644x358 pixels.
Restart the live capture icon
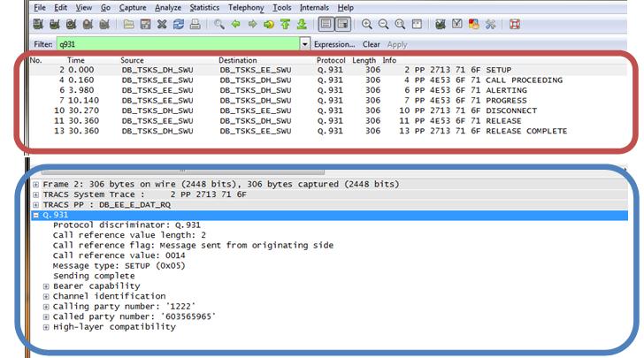pos(104,24)
